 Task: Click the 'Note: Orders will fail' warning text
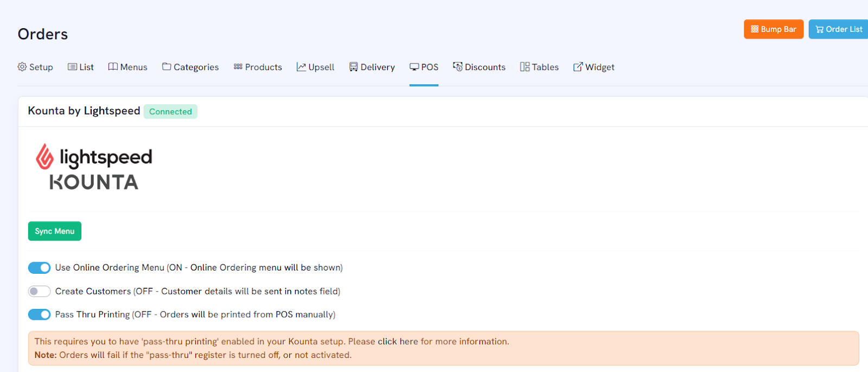193,355
